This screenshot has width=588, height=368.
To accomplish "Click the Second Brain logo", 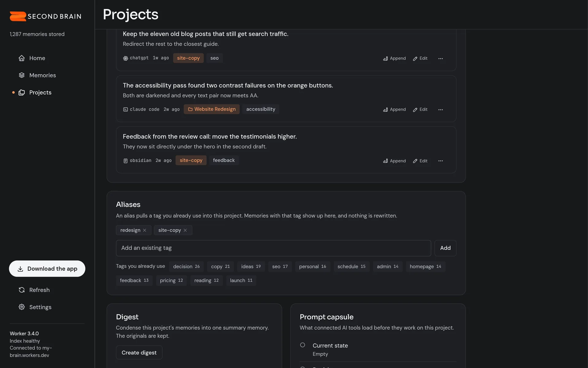I will tap(45, 16).
